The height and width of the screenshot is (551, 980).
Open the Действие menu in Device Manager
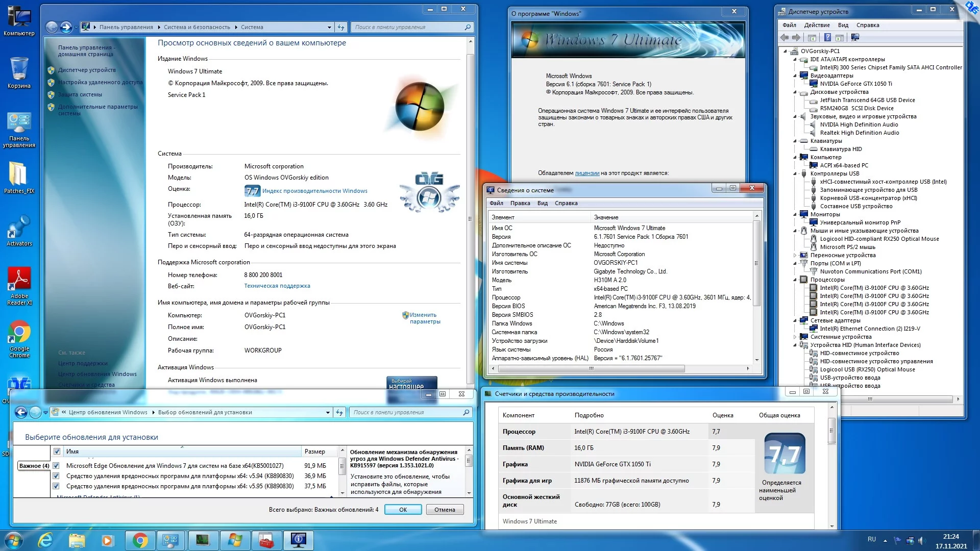tap(817, 25)
